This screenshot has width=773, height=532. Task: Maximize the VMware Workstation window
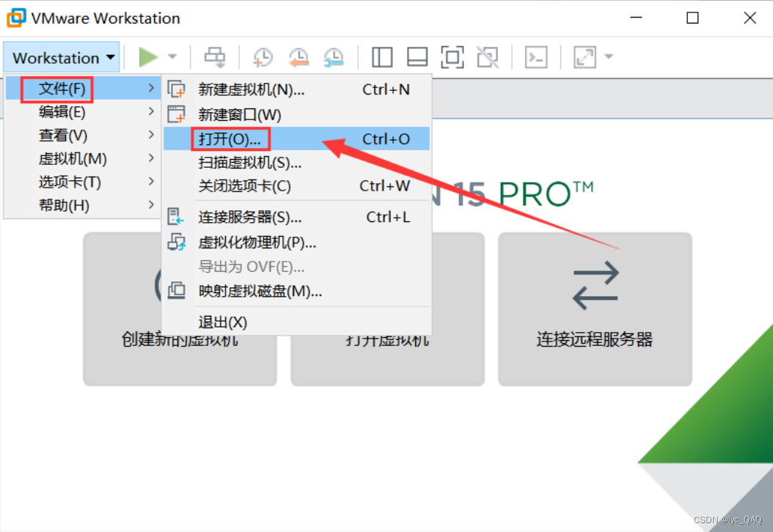click(x=692, y=18)
